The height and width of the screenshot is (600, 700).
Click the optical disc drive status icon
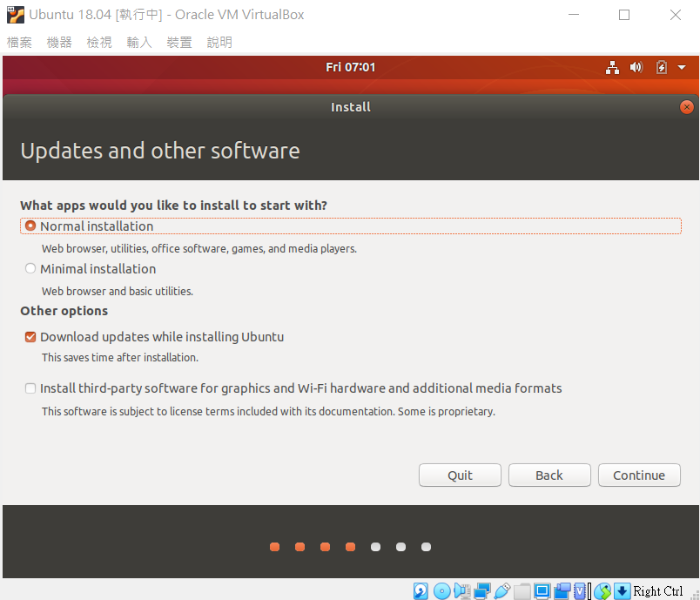(x=441, y=591)
